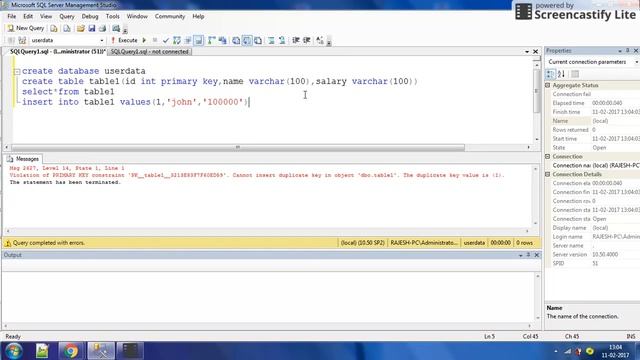Click the Open File folder icon
Image resolution: width=640 pixels, height=360 pixels.
point(81,28)
